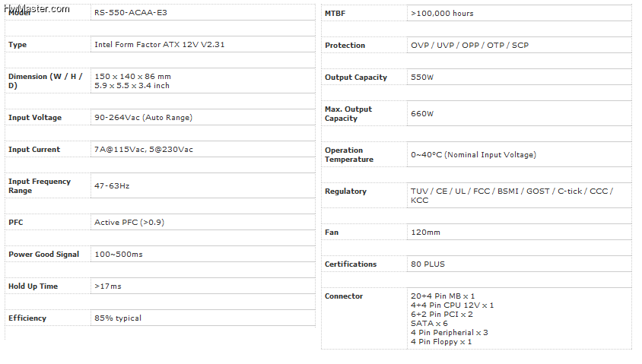The image size is (642, 364).
Task: Select the 90-264Vac (Auto Range) value
Action: tap(143, 117)
